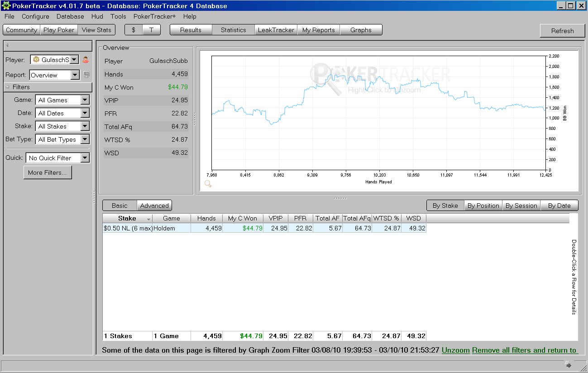Group the report By Session
The image size is (588, 373).
[521, 206]
